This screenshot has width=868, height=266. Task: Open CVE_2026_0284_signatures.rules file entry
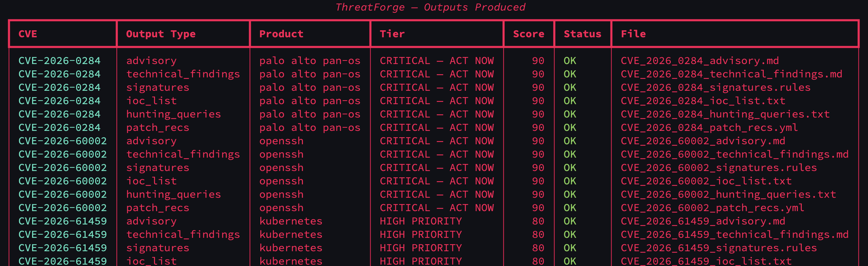715,88
